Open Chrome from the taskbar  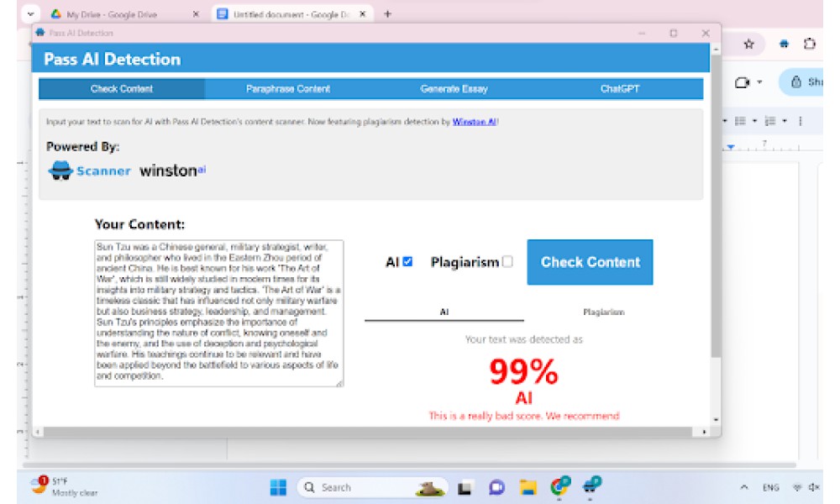click(559, 486)
